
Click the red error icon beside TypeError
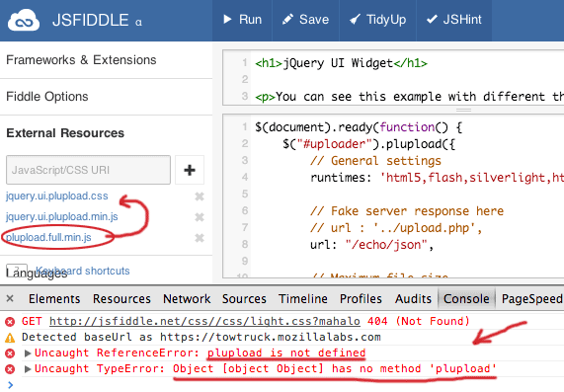coord(10,369)
